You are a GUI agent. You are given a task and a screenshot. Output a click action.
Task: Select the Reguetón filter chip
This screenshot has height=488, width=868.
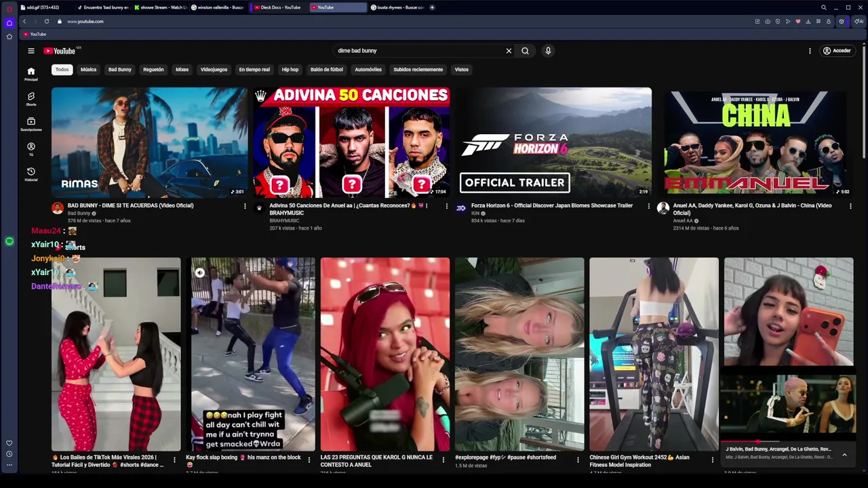click(x=153, y=69)
